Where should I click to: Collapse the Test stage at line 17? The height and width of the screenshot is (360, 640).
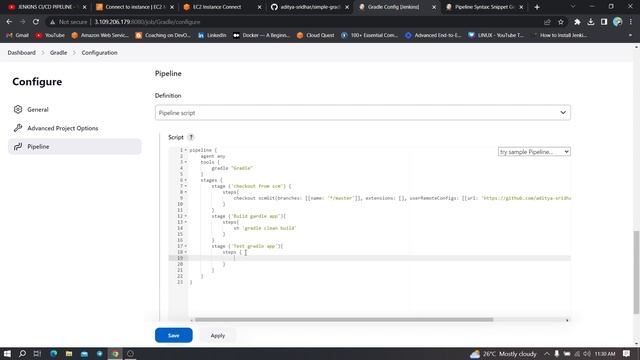(x=186, y=246)
